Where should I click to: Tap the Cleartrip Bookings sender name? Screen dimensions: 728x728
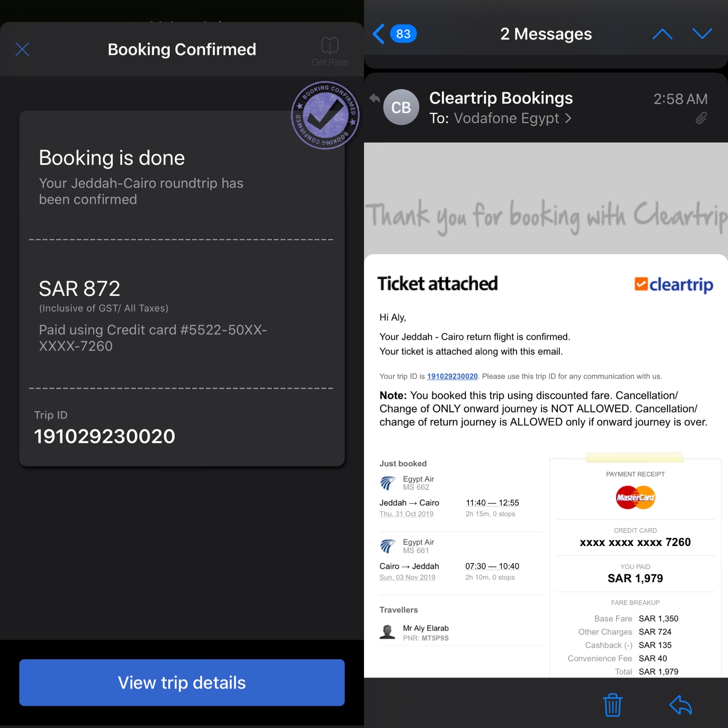point(501,98)
